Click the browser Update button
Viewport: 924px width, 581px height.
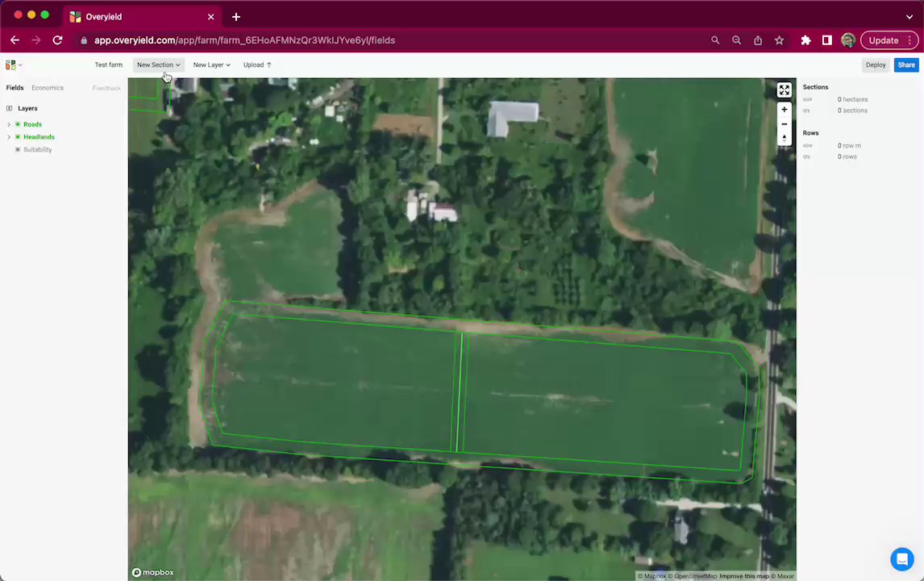click(x=889, y=40)
